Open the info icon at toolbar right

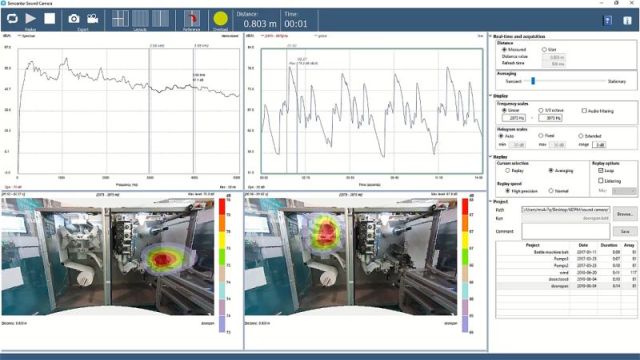pyautogui.click(x=627, y=20)
